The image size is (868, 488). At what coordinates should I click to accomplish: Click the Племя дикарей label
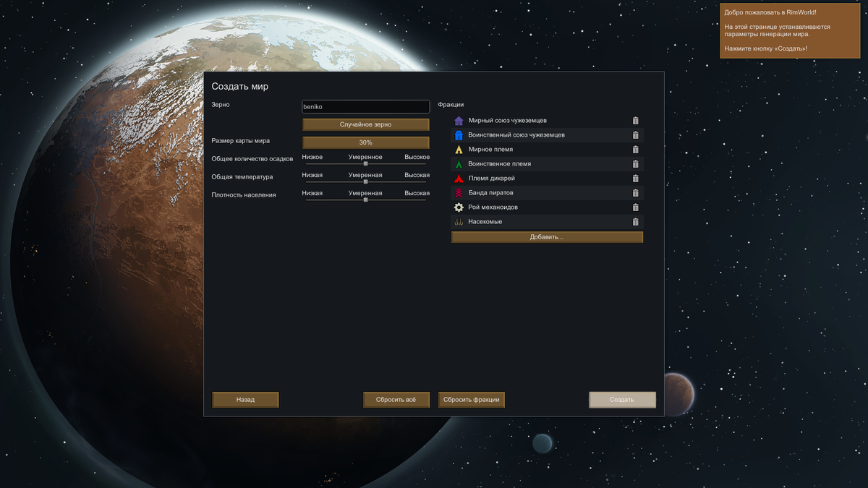click(x=491, y=179)
